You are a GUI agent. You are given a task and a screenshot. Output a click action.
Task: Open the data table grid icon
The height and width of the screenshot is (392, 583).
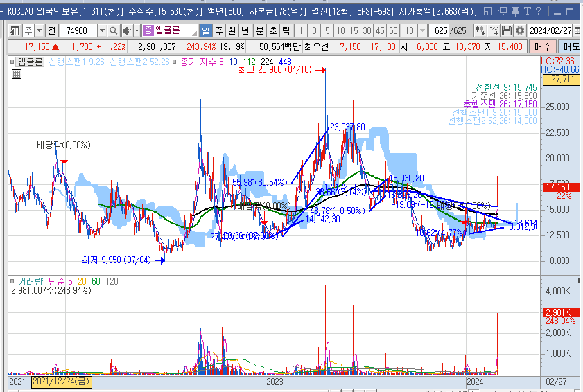coord(17,74)
